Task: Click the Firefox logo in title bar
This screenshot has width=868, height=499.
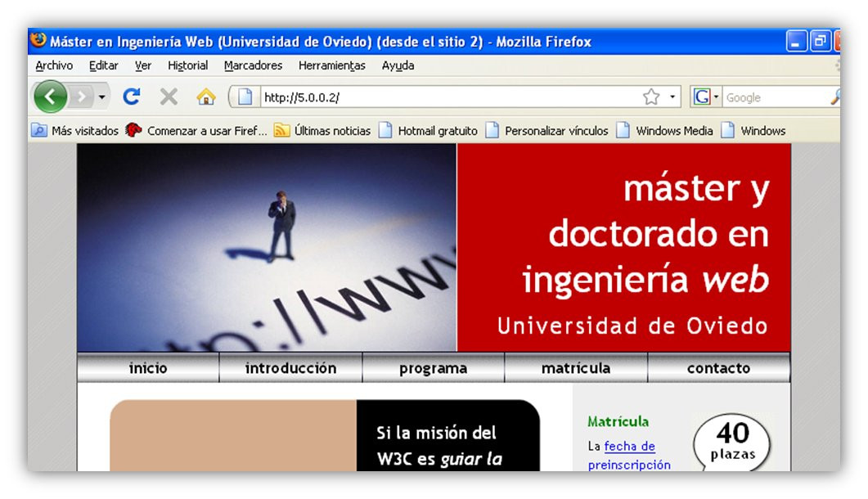Action: (38, 40)
